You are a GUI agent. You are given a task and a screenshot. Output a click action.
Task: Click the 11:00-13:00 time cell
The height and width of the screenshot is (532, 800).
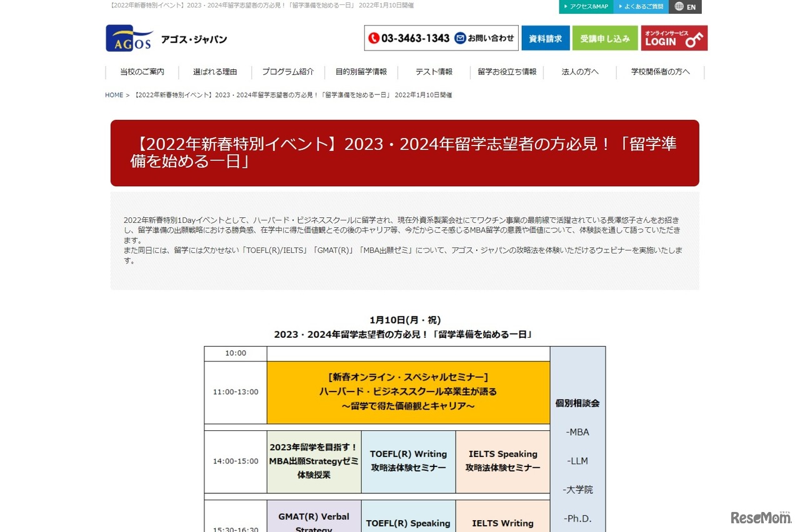[236, 392]
